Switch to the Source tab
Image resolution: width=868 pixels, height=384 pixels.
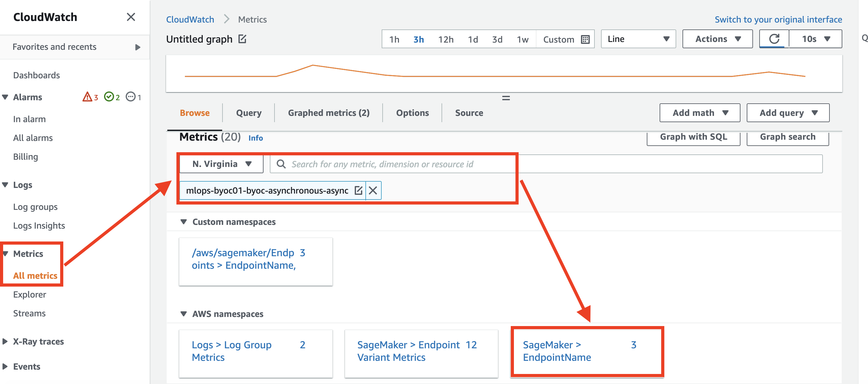pos(469,113)
